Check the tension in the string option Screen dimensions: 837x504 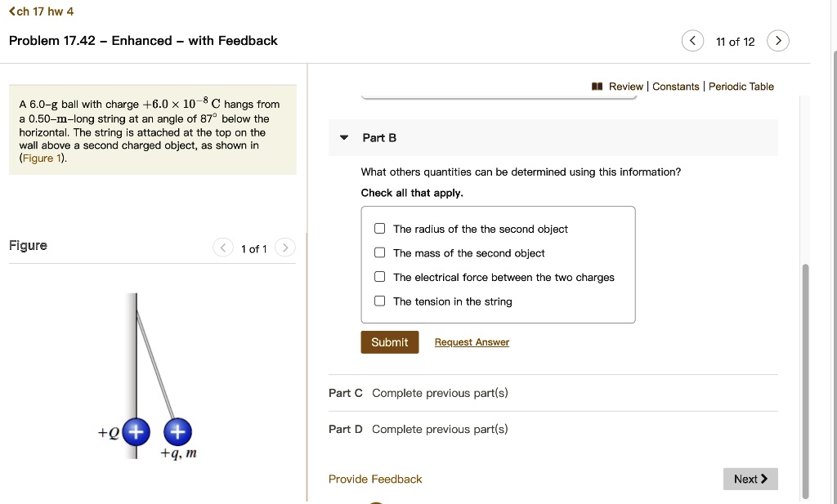[379, 300]
